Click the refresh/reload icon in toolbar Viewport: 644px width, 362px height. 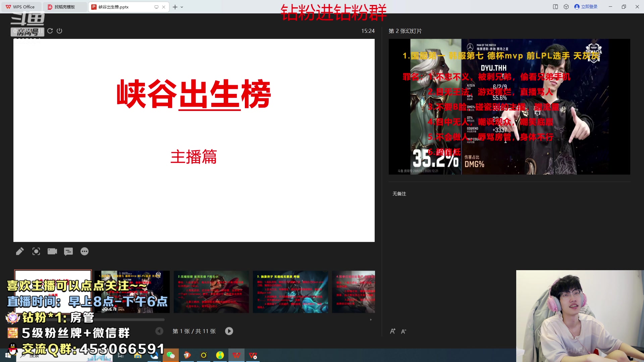50,31
